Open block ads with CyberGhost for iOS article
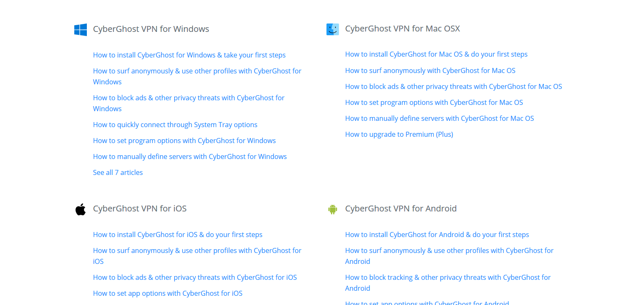This screenshot has height=305, width=644. (195, 277)
